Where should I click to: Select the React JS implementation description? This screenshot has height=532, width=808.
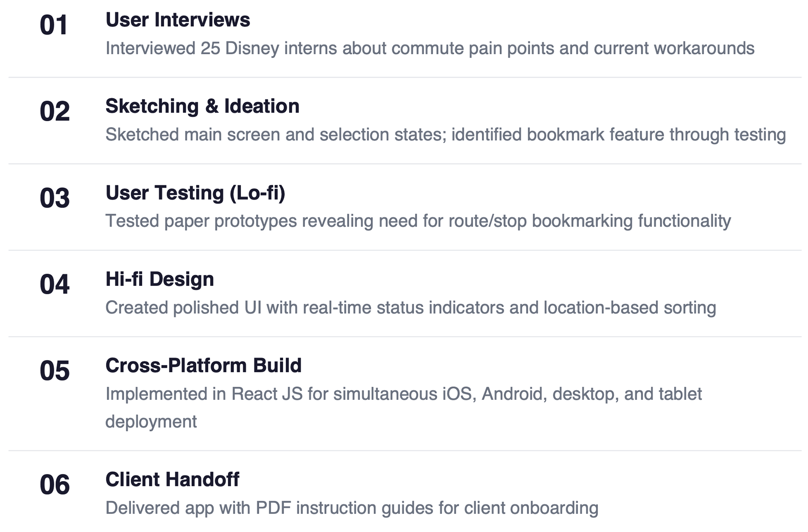(403, 394)
